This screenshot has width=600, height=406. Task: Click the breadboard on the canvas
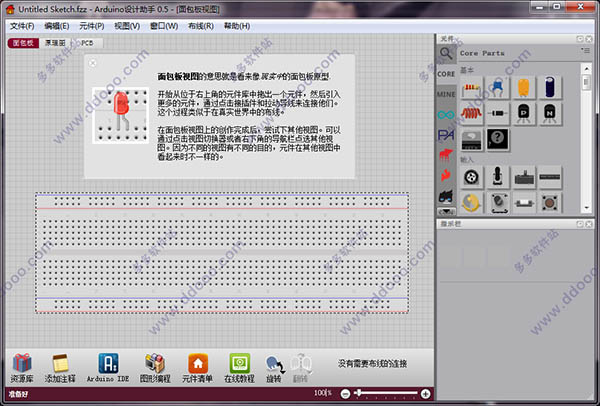222,253
